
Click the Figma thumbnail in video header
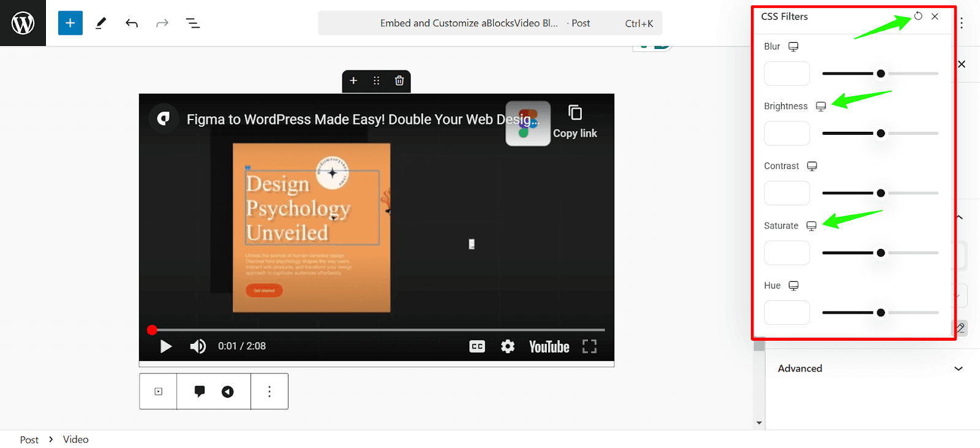pos(528,123)
